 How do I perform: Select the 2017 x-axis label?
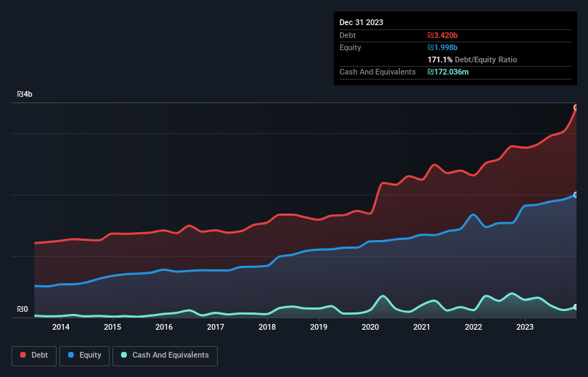tap(216, 327)
